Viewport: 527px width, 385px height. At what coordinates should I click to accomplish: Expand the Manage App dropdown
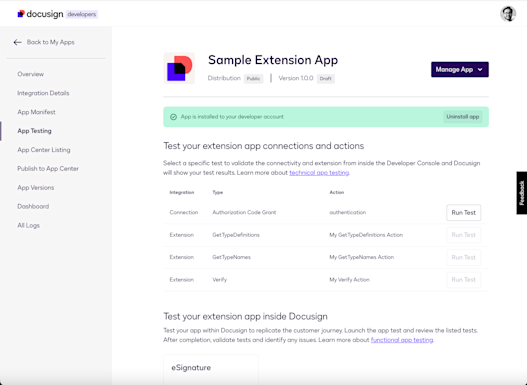(459, 70)
